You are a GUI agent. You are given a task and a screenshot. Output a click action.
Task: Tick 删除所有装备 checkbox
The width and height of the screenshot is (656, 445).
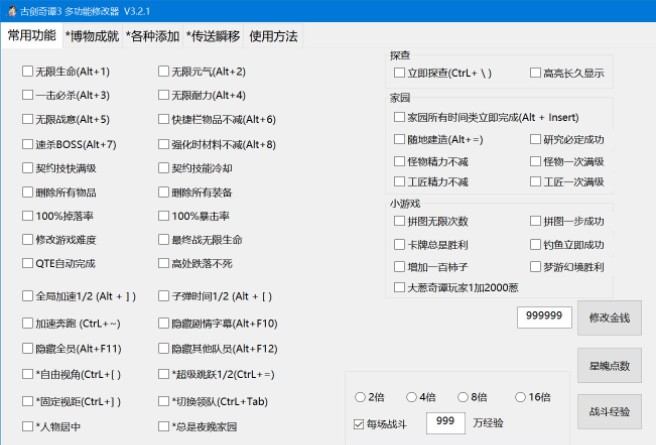(164, 192)
